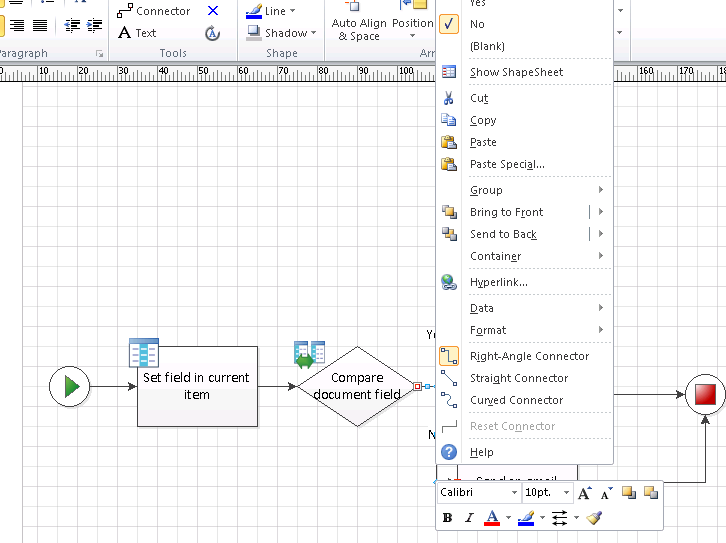Screen dimensions: 726x543
Task: Expand the Paragraph dialog launcher
Action: pyautogui.click(x=99, y=54)
